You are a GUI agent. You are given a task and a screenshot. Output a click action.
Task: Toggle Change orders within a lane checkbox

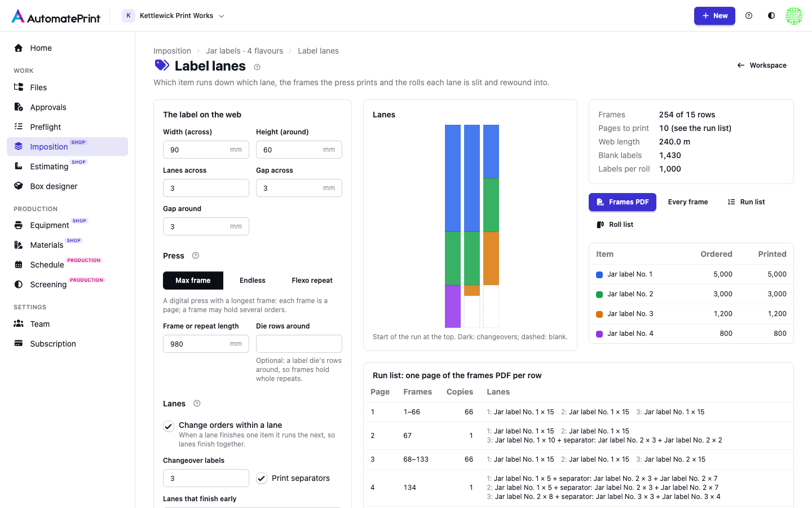click(x=169, y=426)
